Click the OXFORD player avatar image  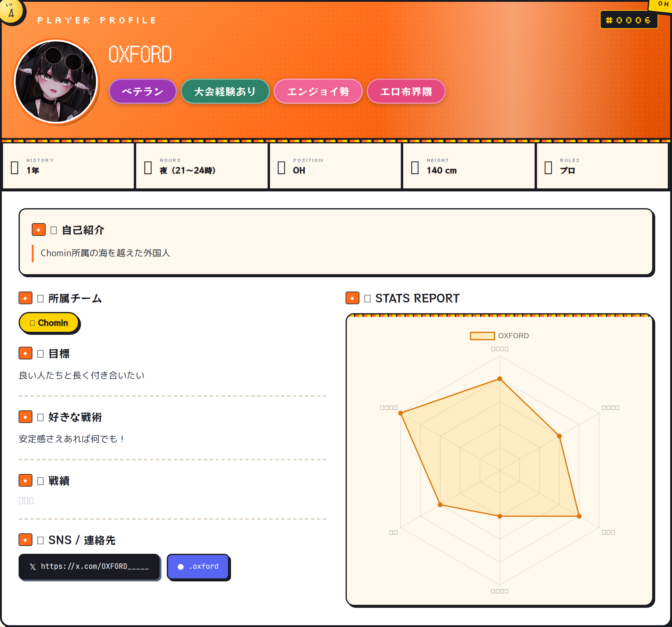(56, 82)
